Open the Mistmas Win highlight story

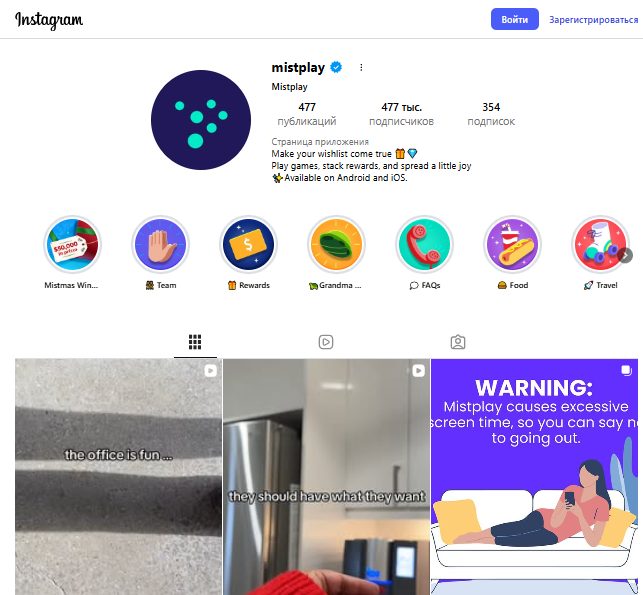coord(72,245)
